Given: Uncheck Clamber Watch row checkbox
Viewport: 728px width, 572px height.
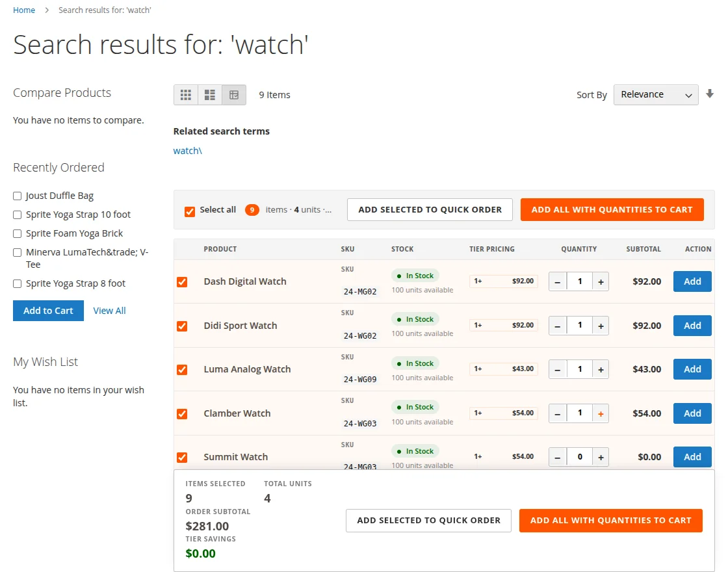Looking at the screenshot, I should (x=182, y=413).
